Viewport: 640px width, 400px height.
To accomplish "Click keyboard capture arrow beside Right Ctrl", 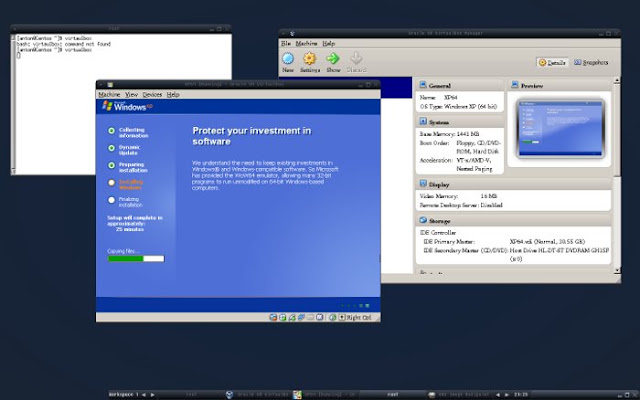I will point(342,317).
